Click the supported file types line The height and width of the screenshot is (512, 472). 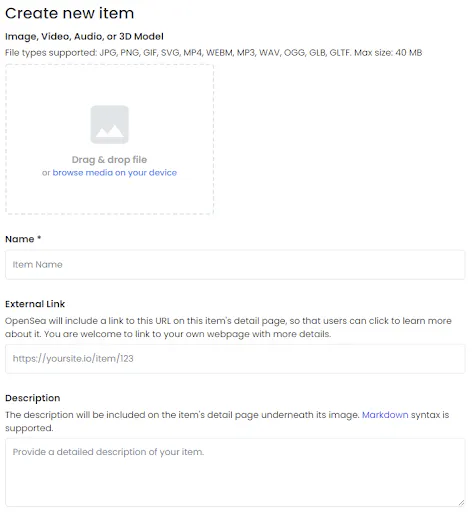click(x=214, y=53)
